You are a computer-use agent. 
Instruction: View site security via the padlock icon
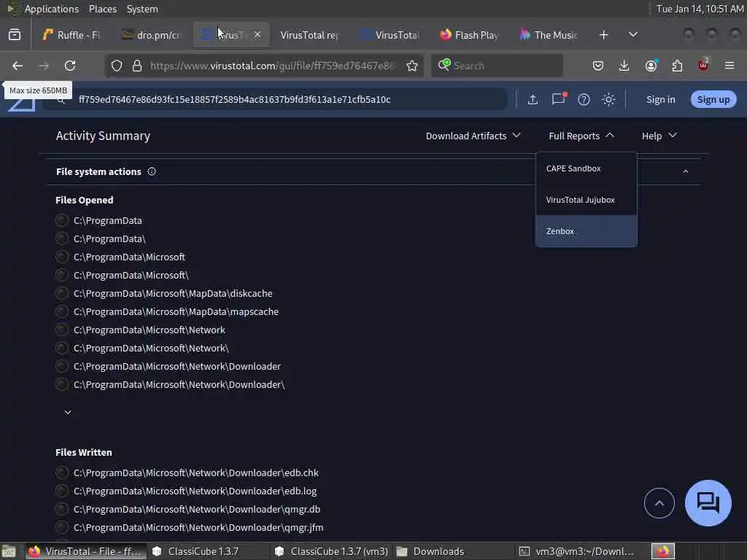click(x=137, y=66)
